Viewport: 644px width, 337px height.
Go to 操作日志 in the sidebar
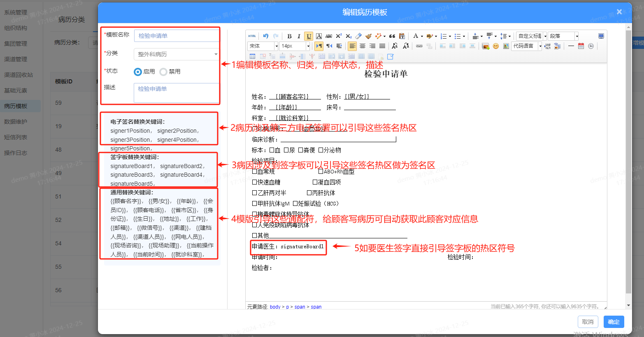click(16, 153)
